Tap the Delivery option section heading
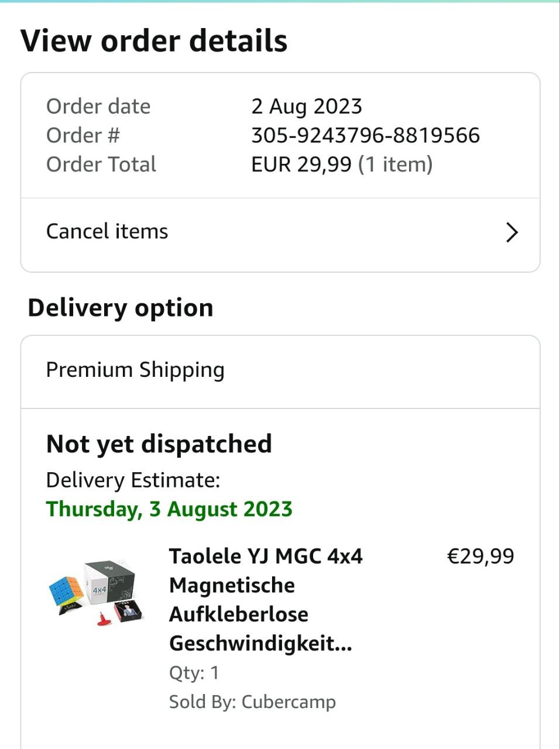 (121, 308)
